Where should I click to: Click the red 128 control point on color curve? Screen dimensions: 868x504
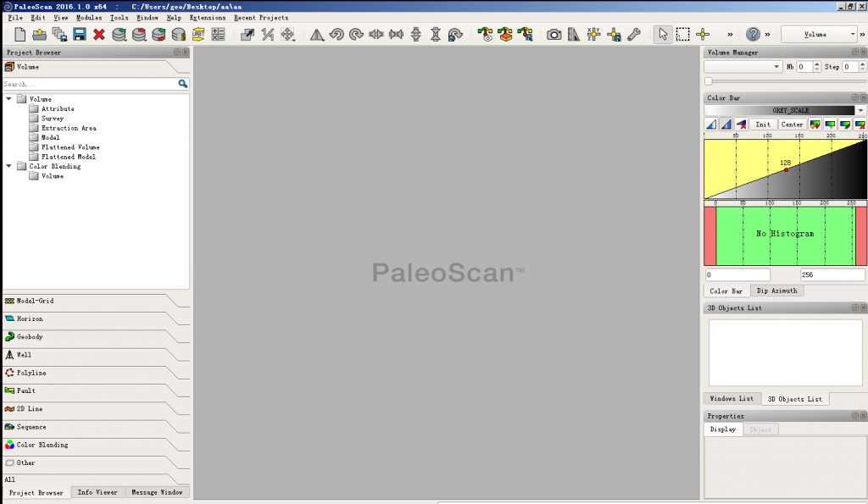(786, 170)
